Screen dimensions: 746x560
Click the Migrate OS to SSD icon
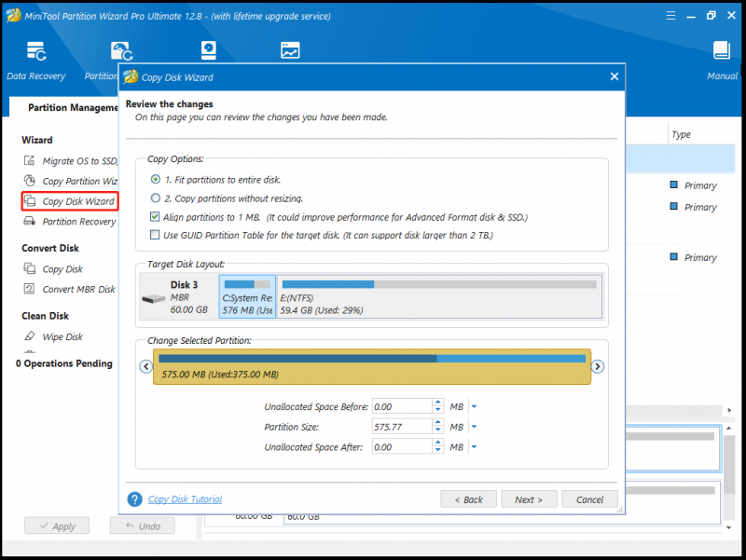click(x=29, y=160)
